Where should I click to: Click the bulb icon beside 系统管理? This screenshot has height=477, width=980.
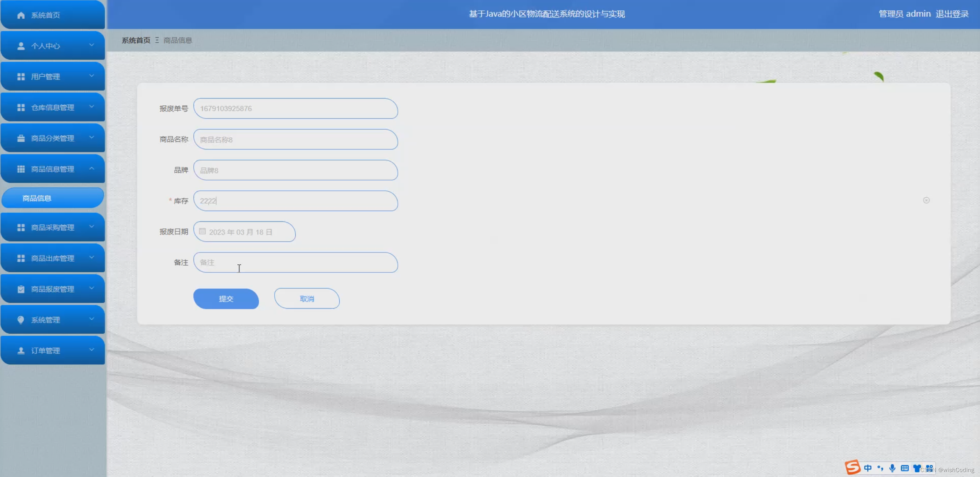[x=21, y=320]
